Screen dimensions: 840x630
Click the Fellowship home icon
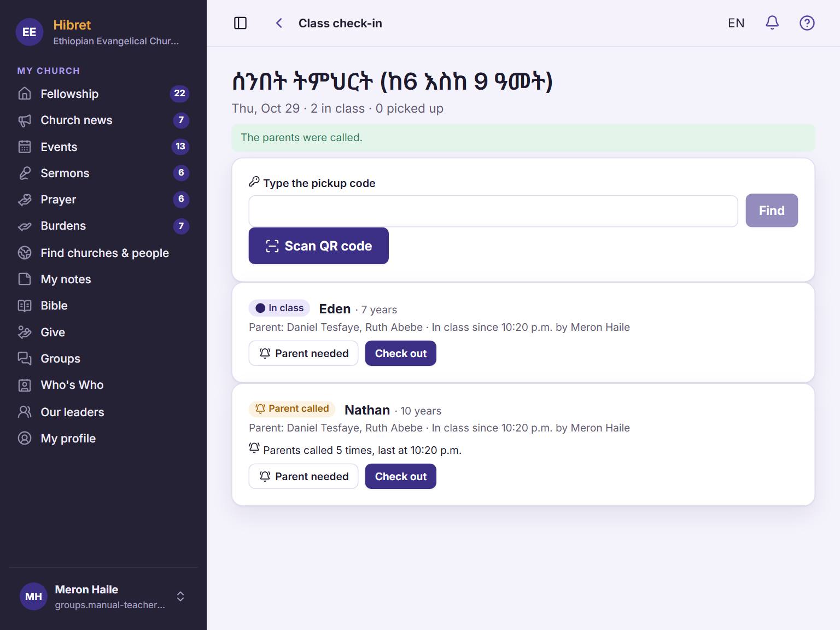(x=25, y=94)
